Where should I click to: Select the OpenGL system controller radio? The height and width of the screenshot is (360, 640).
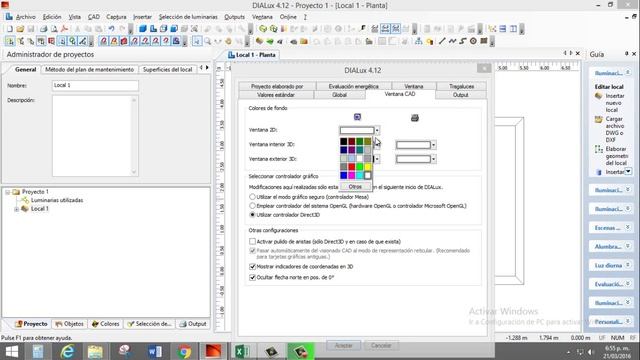click(x=252, y=206)
